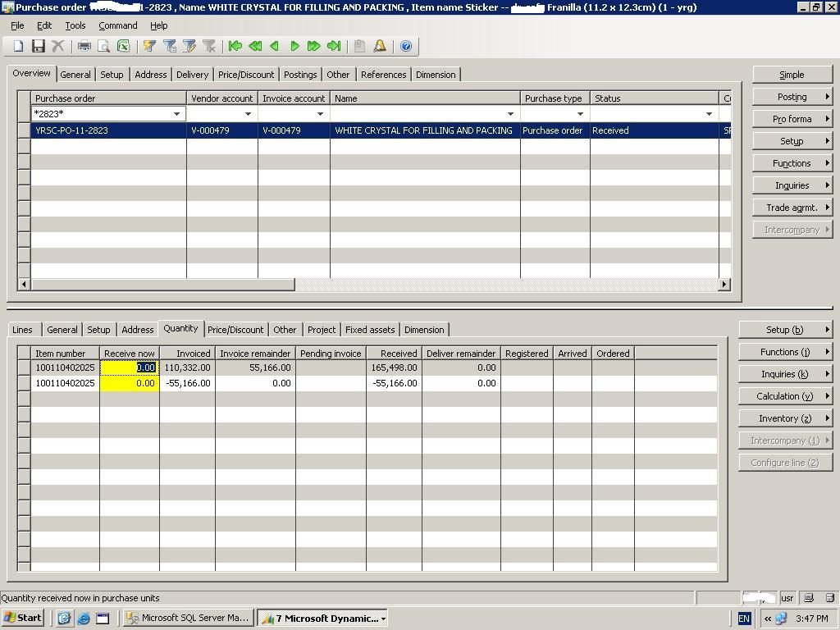The image size is (840, 630).
Task: Click the Simple button
Action: pyautogui.click(x=792, y=75)
